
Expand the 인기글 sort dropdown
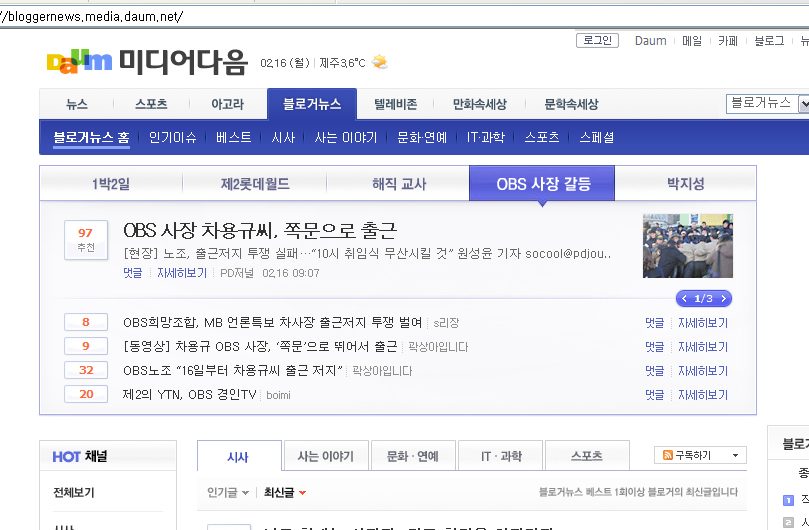pos(245,493)
